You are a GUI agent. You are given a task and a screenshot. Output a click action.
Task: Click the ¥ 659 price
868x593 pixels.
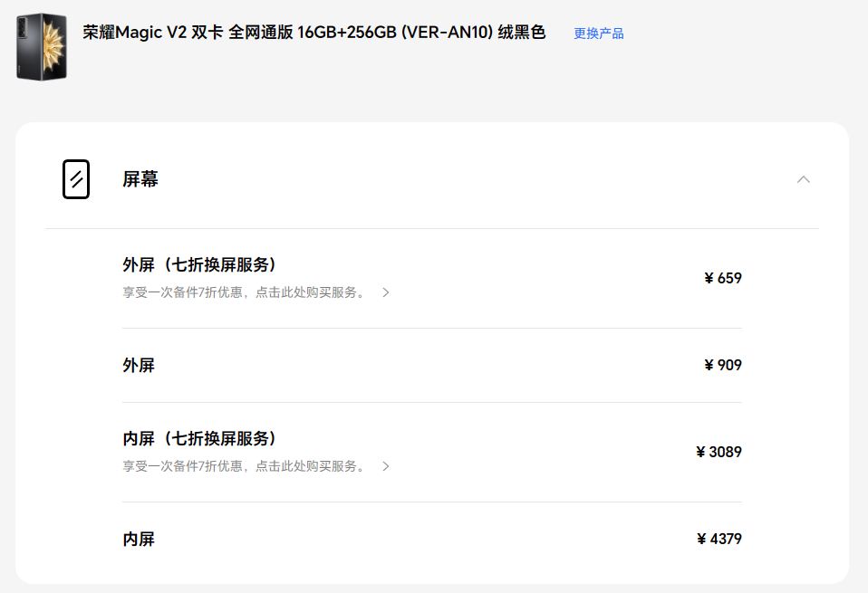[x=723, y=278]
